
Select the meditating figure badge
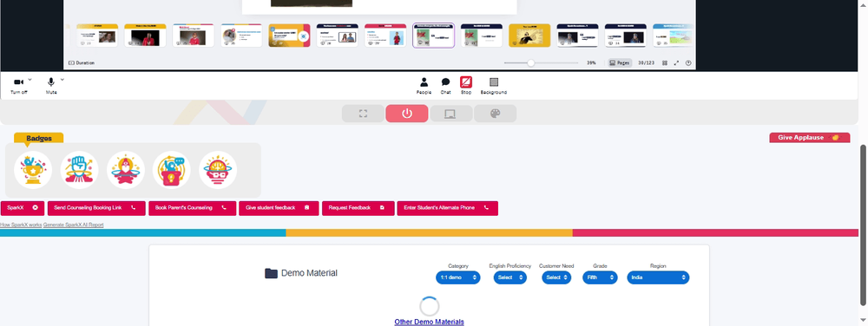click(126, 170)
